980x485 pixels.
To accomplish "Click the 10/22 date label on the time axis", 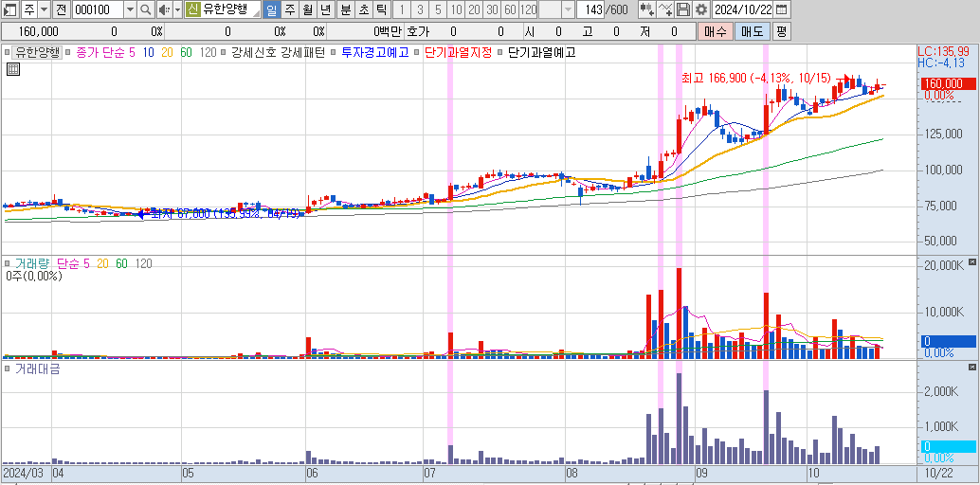I will coord(938,473).
